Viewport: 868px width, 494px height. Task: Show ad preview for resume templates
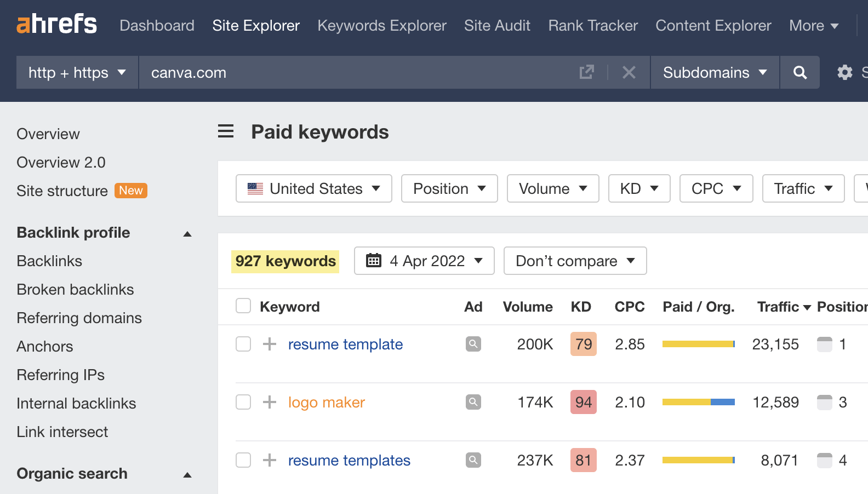point(473,460)
